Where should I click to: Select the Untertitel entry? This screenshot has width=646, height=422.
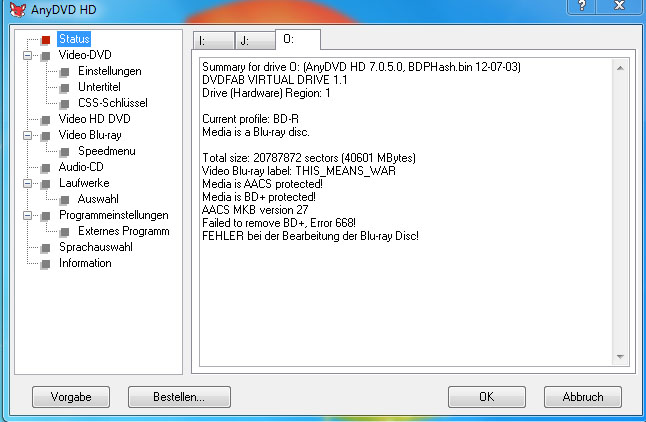coord(99,87)
